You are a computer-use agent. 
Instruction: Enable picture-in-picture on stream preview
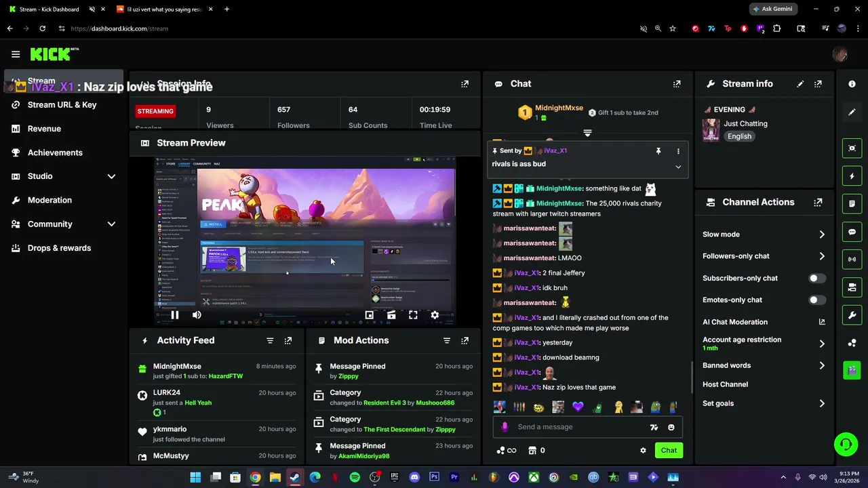click(370, 315)
